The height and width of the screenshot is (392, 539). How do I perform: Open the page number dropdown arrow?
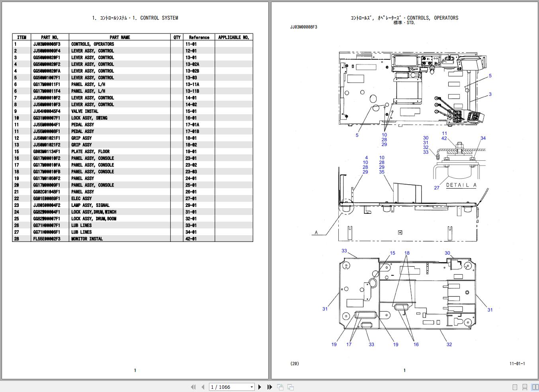252,387
